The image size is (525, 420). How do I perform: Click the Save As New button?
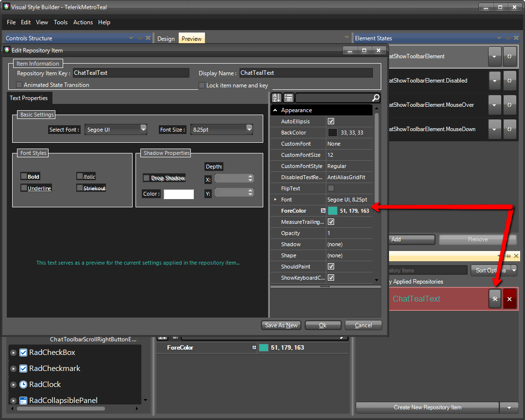[x=281, y=325]
